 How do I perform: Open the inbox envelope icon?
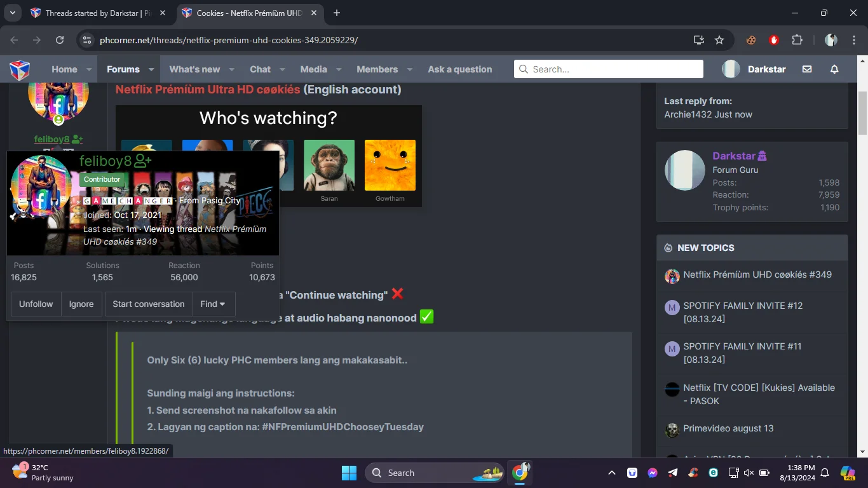coord(807,69)
